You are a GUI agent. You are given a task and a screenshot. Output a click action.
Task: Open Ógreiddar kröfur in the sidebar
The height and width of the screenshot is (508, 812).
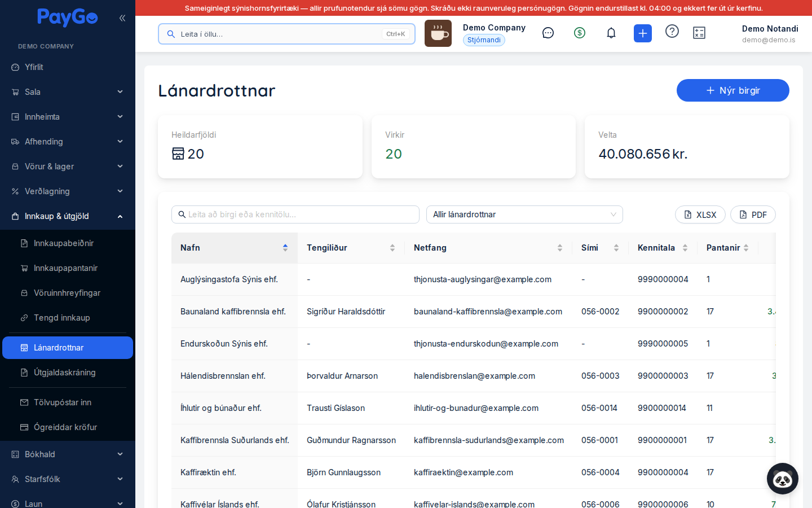(x=68, y=427)
